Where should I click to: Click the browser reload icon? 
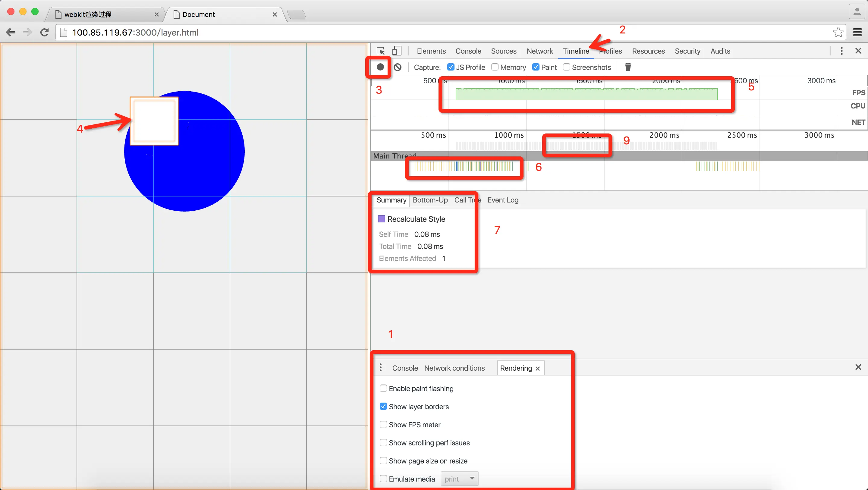(44, 32)
